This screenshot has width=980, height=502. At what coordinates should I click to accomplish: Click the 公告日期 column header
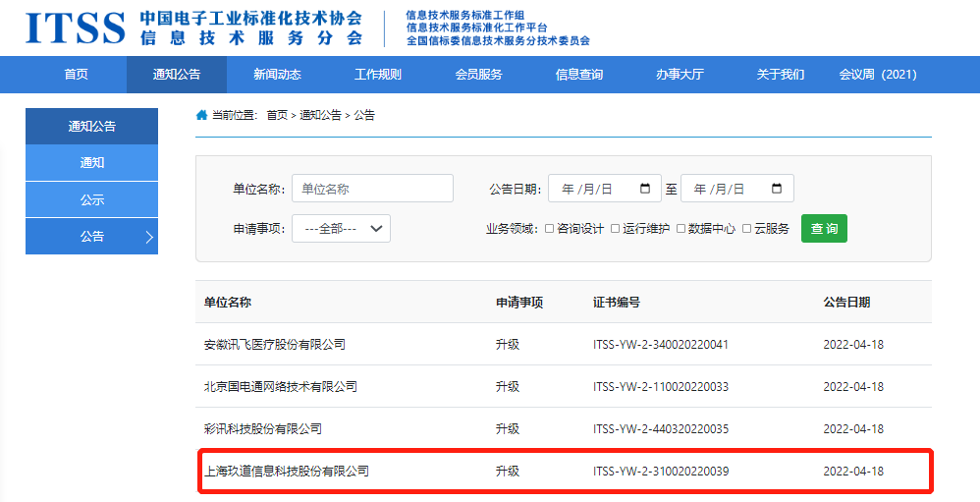pos(846,303)
